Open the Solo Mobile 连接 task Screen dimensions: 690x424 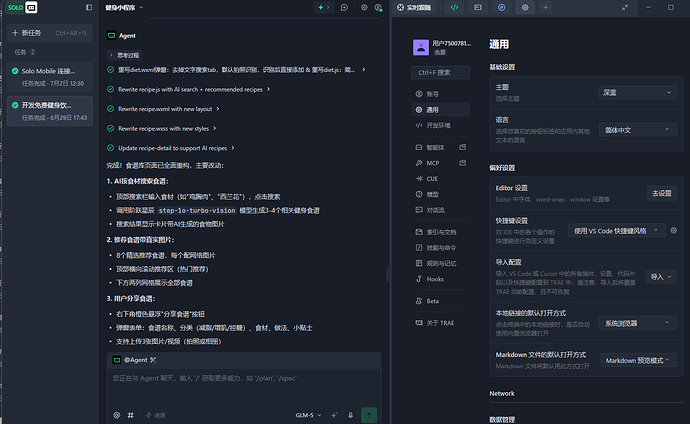pos(50,77)
